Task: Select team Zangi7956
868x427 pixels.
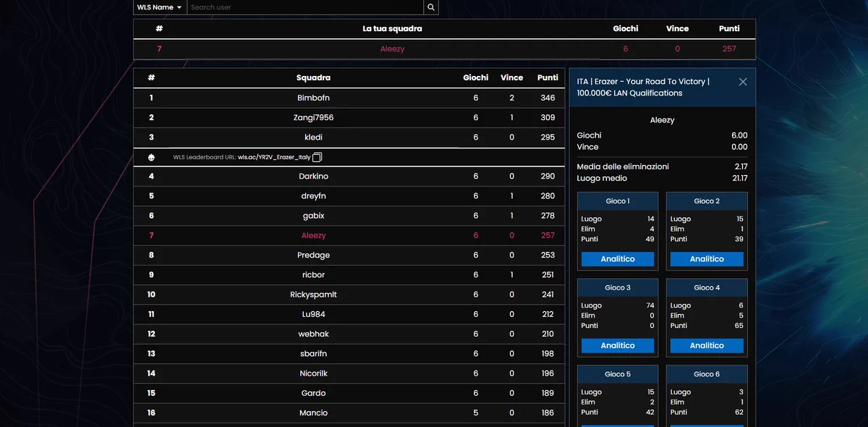Action: pyautogui.click(x=313, y=117)
